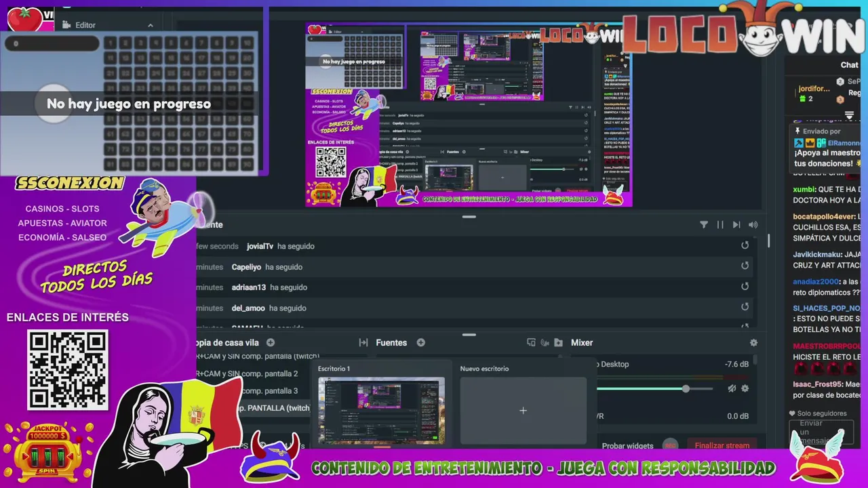The image size is (868, 488).
Task: Click ElRamonn in the pinned message
Action: pos(844,143)
